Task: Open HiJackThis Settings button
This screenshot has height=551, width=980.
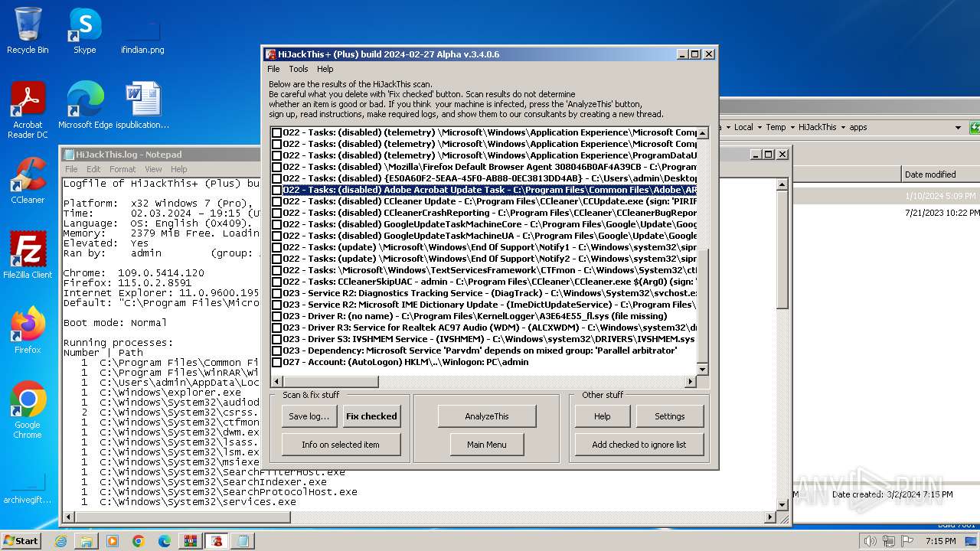Action: [670, 416]
